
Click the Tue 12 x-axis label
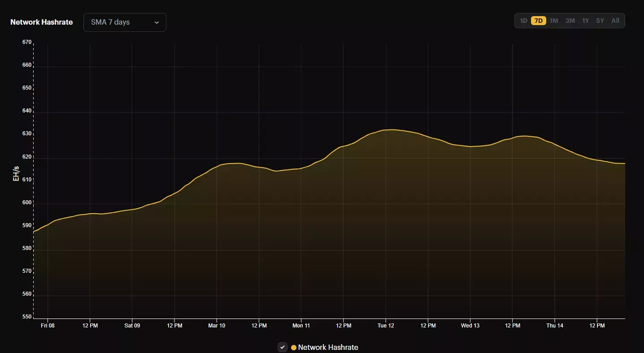tap(386, 326)
